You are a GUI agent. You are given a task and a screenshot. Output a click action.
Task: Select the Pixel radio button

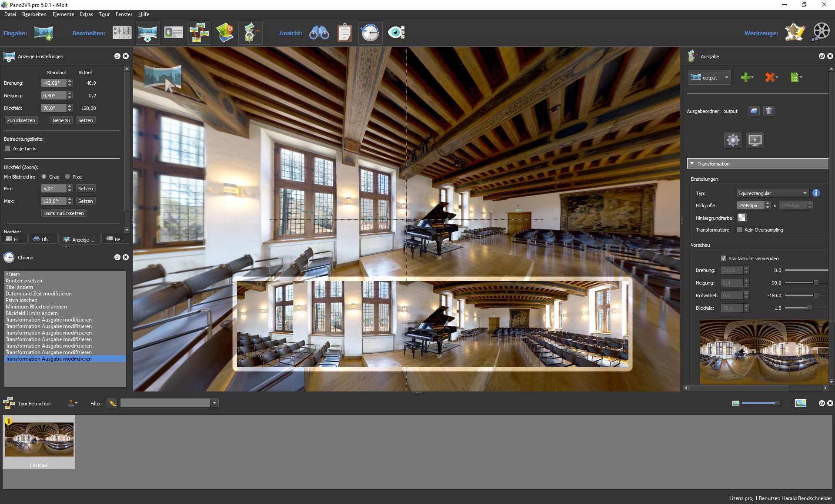[x=67, y=177]
